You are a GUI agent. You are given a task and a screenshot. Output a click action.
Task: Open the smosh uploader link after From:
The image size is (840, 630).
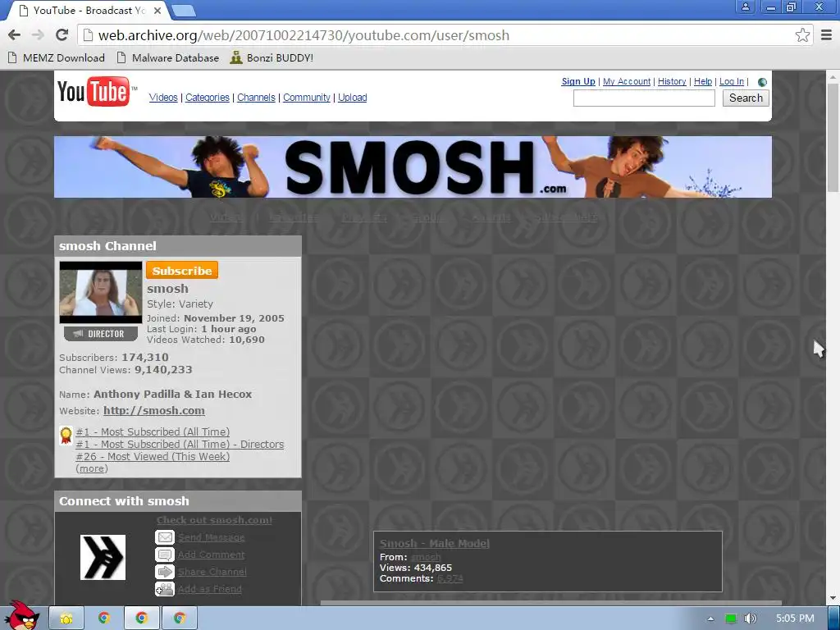(426, 557)
